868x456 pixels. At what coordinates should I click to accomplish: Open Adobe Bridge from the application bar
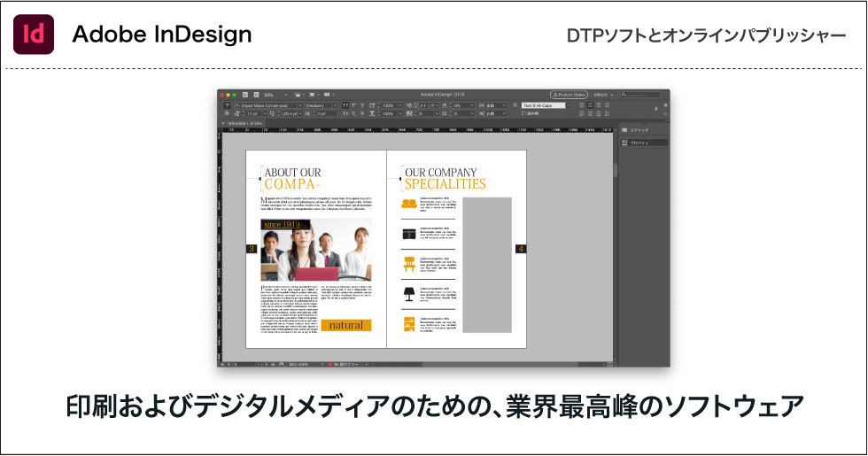245,95
